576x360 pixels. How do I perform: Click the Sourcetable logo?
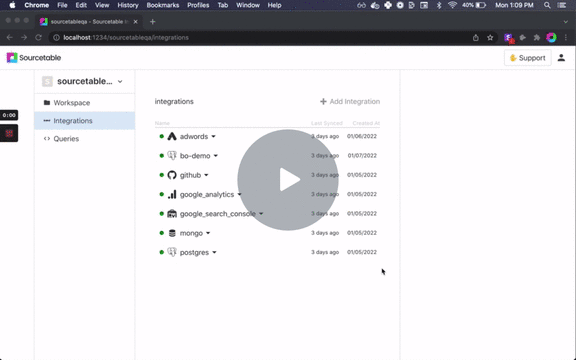(x=34, y=58)
